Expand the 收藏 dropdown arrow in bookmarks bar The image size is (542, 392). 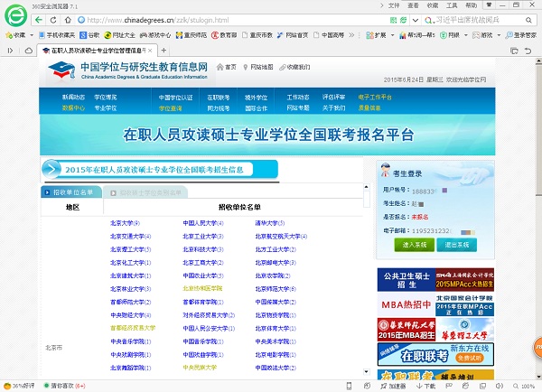click(x=32, y=35)
